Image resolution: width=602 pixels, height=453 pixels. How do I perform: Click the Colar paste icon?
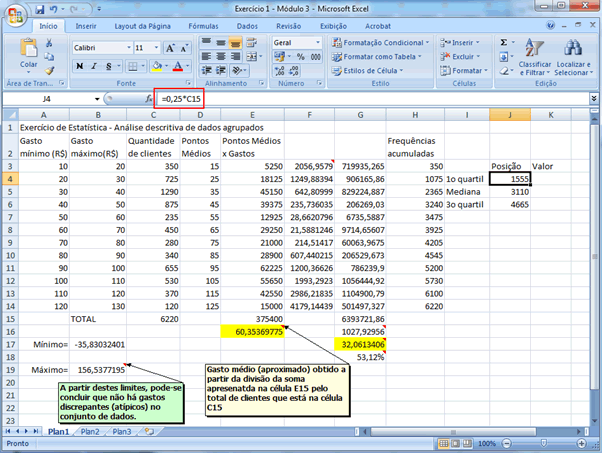click(28, 50)
